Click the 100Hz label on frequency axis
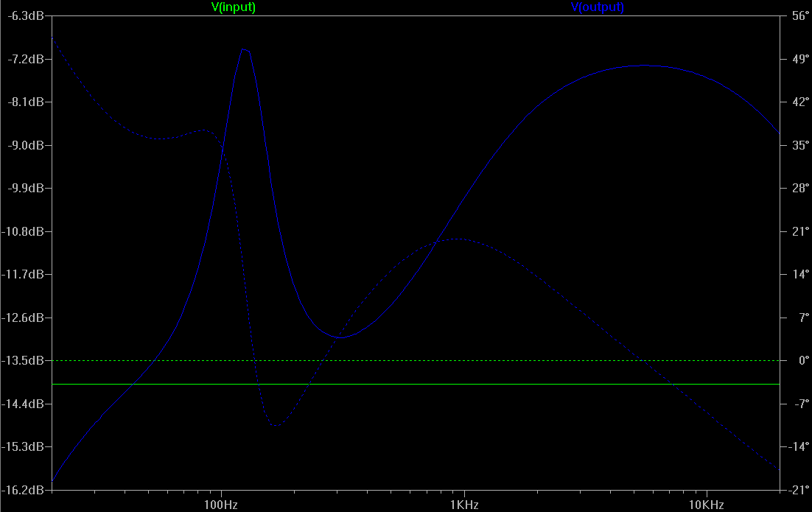Image resolution: width=812 pixels, height=512 pixels. coord(222,505)
